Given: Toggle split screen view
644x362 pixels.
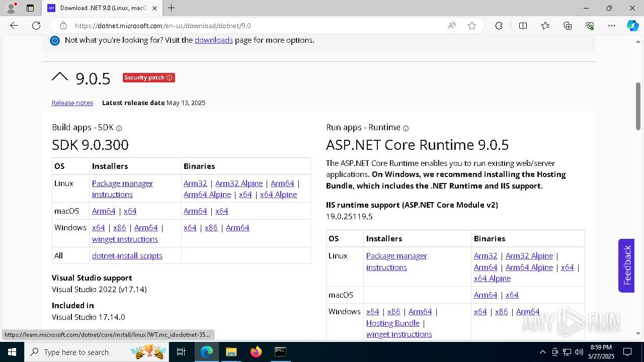Looking at the screenshot, I should click(x=523, y=26).
